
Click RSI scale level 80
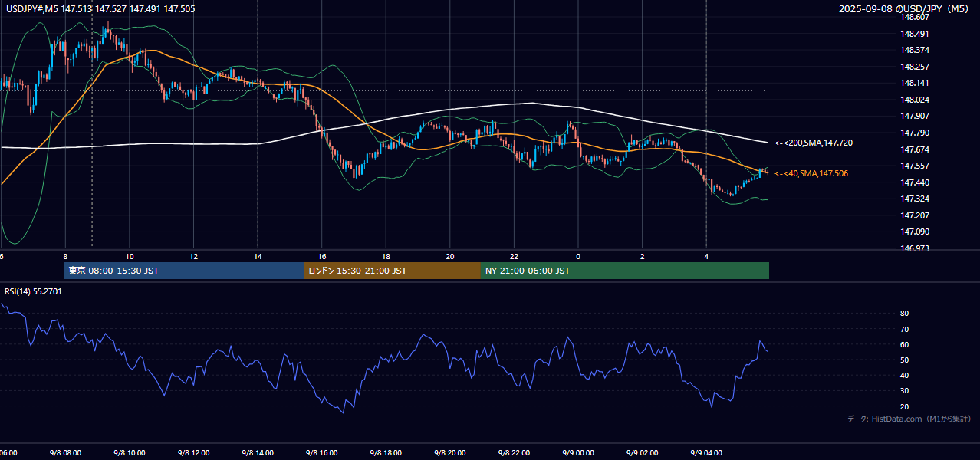(x=905, y=314)
